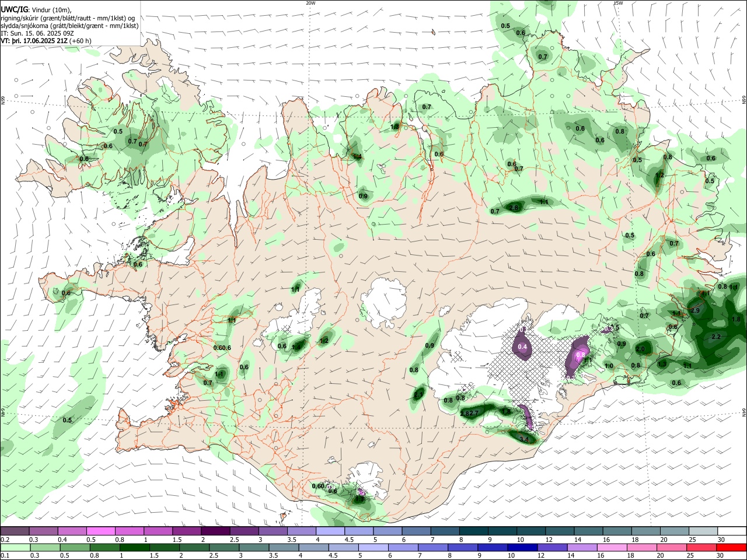The image size is (747, 560).
Task: Click the '0.1' label under the rain legend
Action: (5, 556)
